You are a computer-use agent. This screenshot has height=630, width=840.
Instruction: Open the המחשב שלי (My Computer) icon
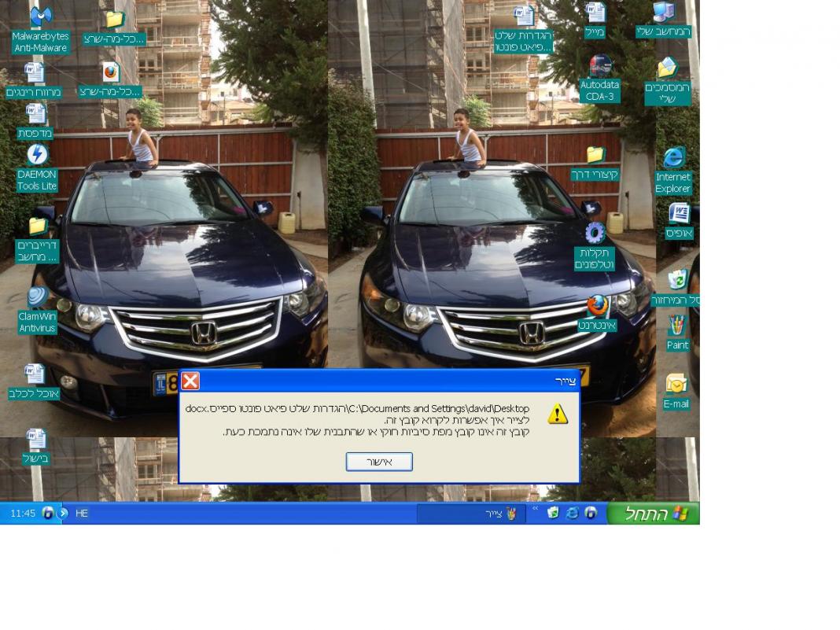pyautogui.click(x=663, y=13)
